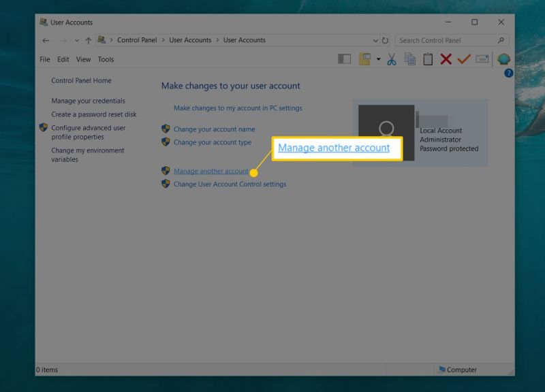This screenshot has width=545, height=392.
Task: Click the Copy icon in toolbar
Action: tap(410, 59)
